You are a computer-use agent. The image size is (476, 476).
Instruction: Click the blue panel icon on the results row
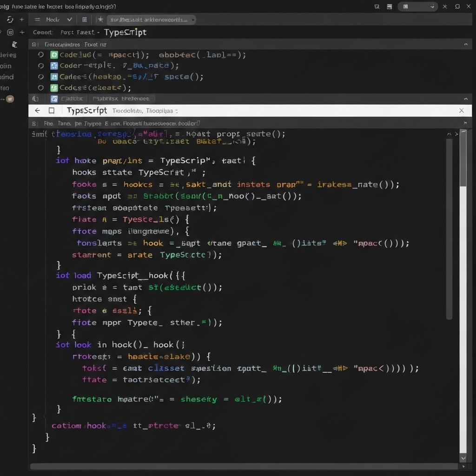click(54, 99)
